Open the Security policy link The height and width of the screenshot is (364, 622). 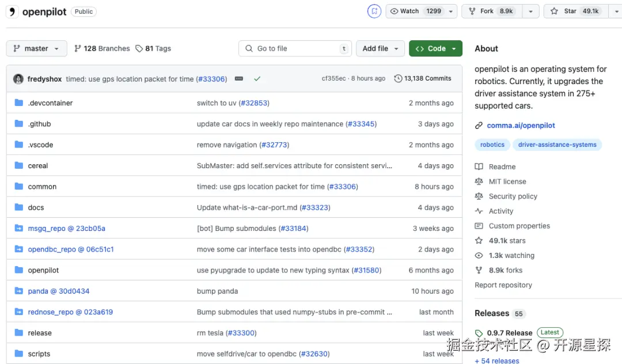click(x=513, y=196)
